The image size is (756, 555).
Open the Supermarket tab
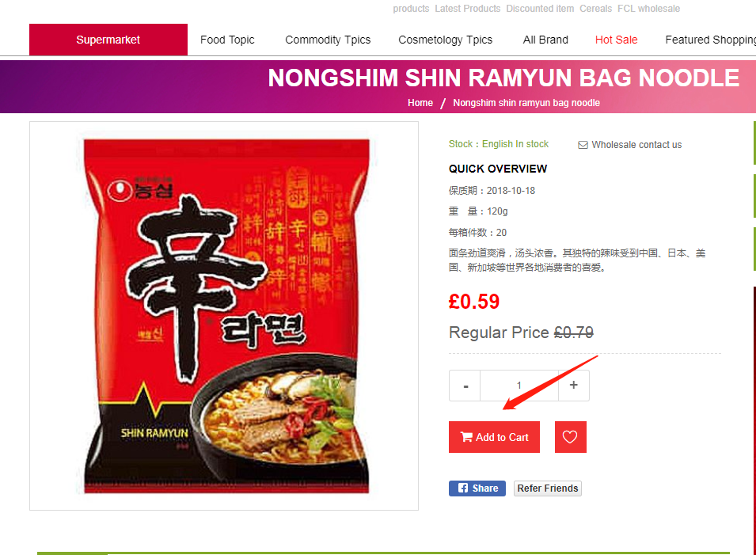click(x=108, y=40)
